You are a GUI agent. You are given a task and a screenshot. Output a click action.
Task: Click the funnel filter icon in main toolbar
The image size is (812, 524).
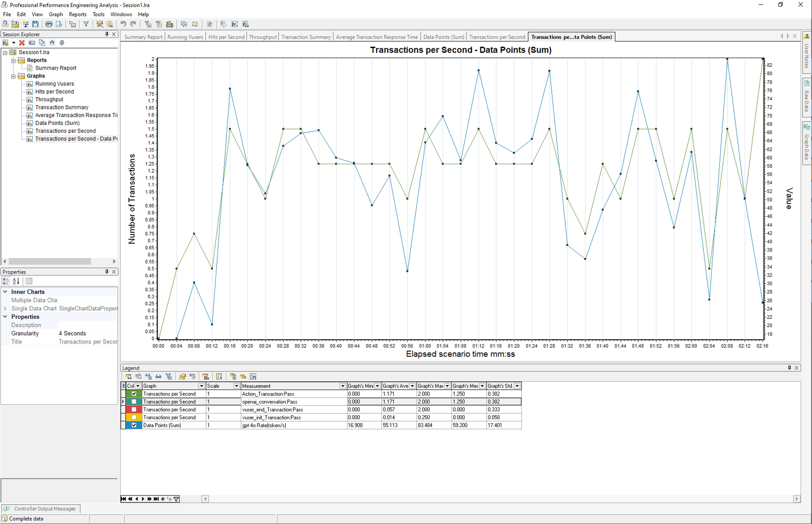[x=86, y=24]
